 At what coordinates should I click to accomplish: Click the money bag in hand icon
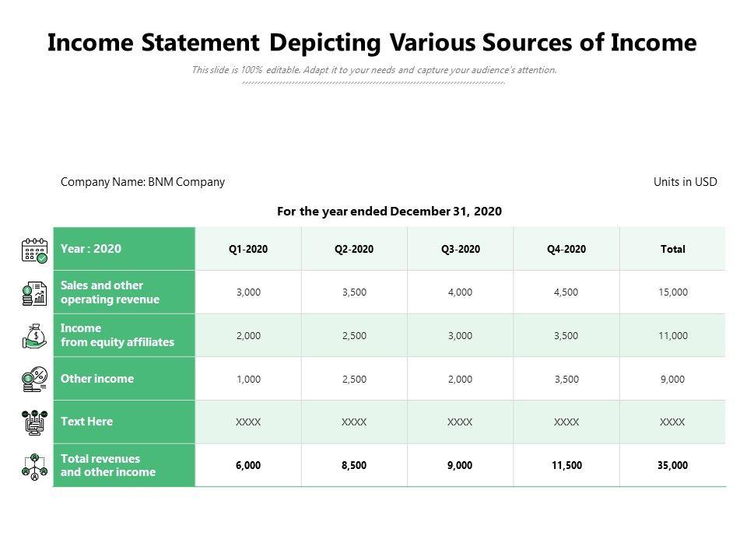pos(35,336)
